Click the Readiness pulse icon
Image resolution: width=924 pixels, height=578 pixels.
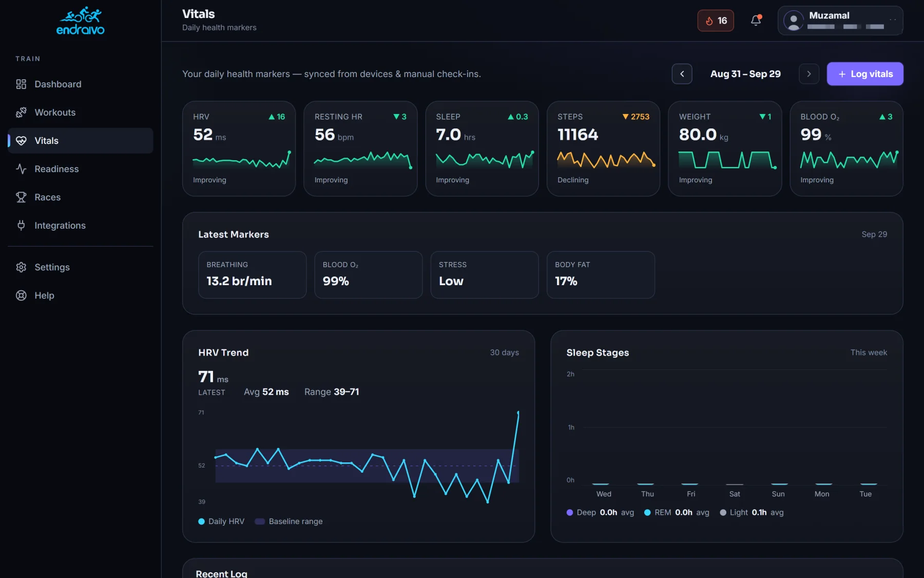pyautogui.click(x=21, y=169)
